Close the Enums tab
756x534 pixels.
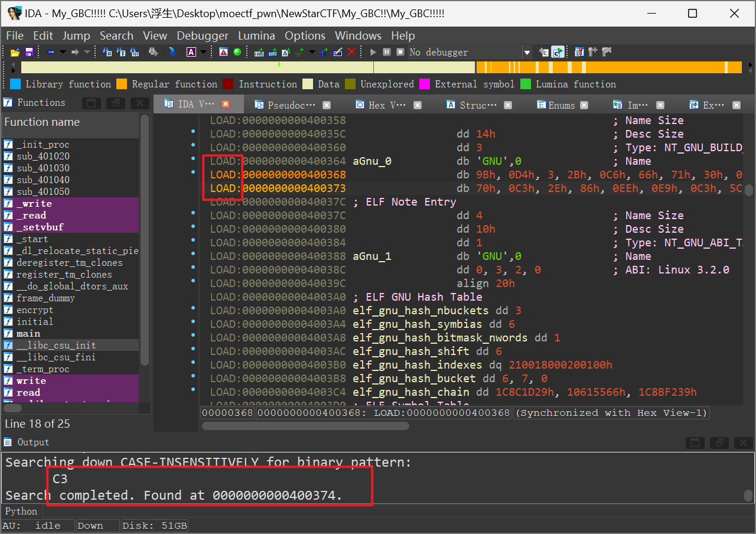(x=584, y=105)
